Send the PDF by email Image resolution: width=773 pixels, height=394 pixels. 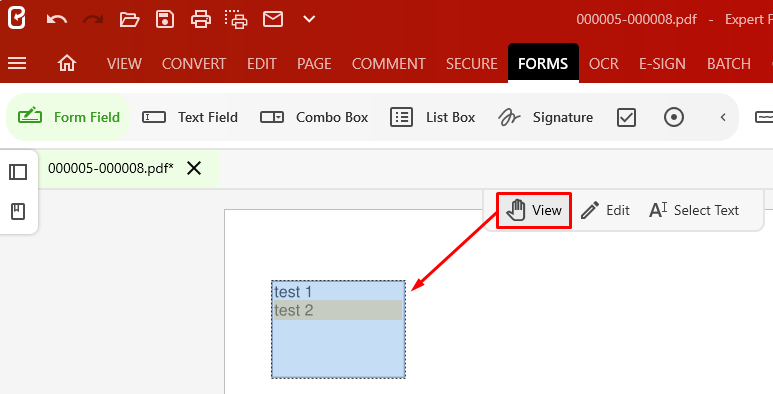coord(273,19)
